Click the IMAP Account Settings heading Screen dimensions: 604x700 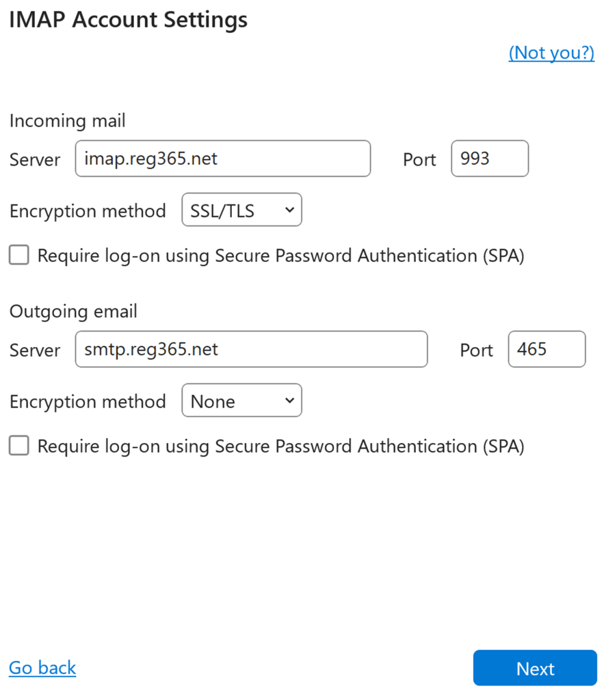coord(128,20)
